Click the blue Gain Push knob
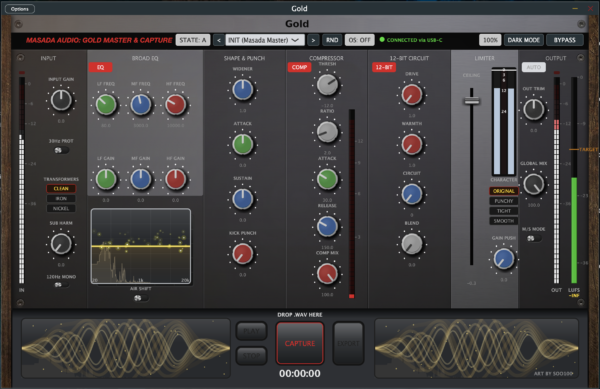 [504, 259]
